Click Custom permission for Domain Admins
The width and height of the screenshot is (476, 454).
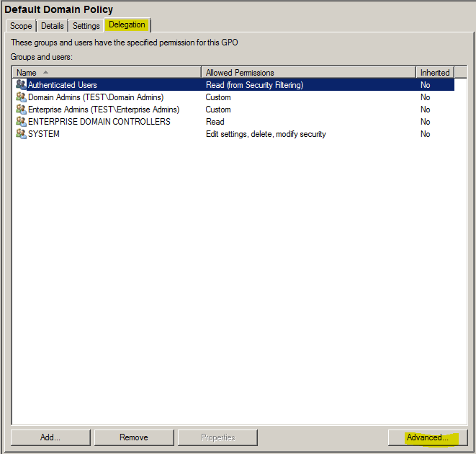[218, 97]
